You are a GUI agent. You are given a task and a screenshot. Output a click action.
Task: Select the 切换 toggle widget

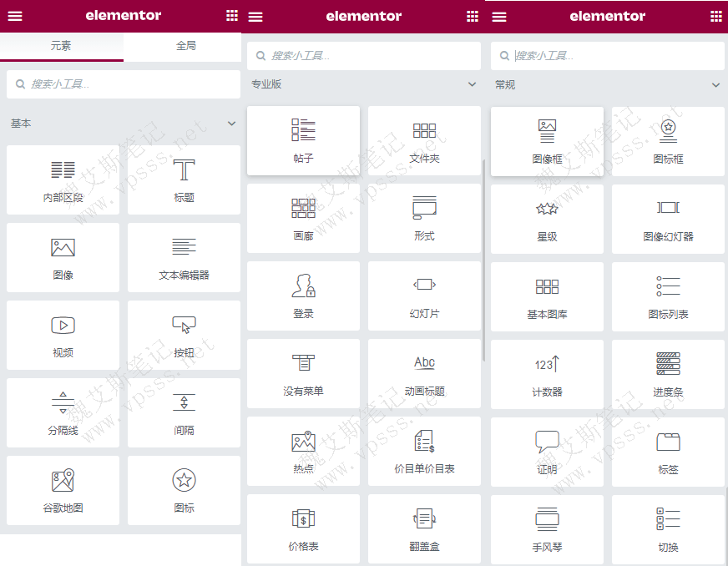click(x=668, y=529)
